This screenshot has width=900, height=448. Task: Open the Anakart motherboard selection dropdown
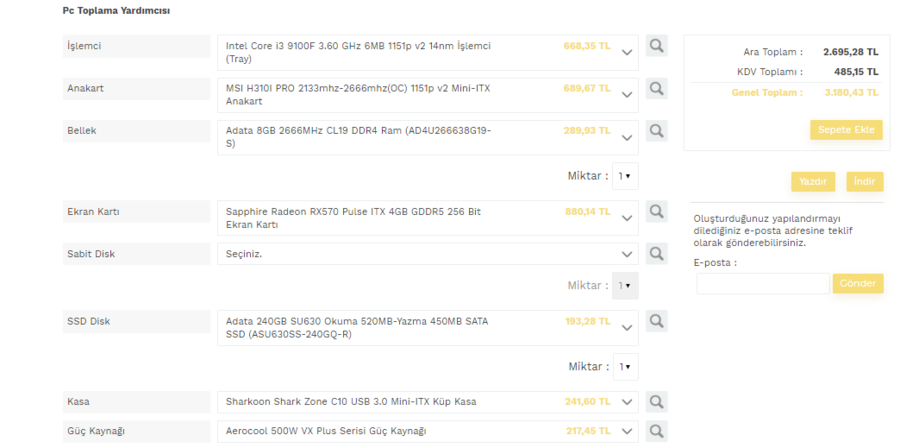pyautogui.click(x=627, y=95)
